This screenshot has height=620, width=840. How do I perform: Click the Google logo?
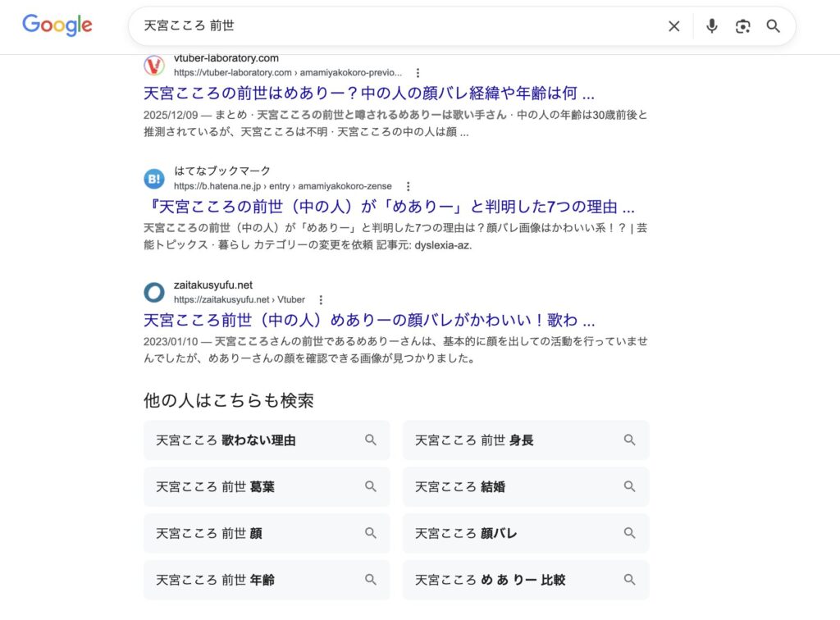[x=57, y=25]
